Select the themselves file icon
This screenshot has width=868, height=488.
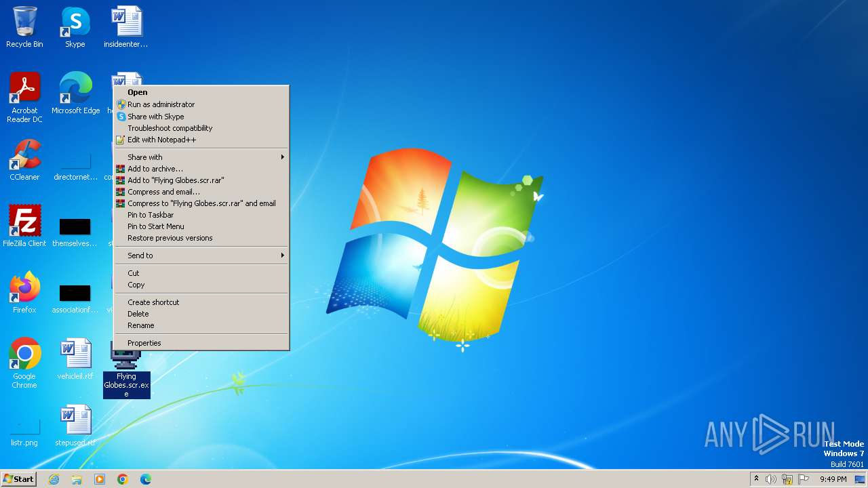point(75,233)
